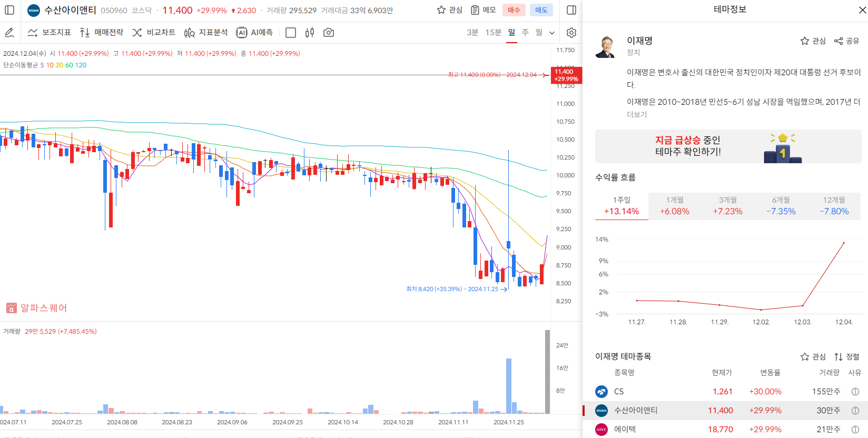
Task: Click moving average 60 label
Action: [x=69, y=65]
